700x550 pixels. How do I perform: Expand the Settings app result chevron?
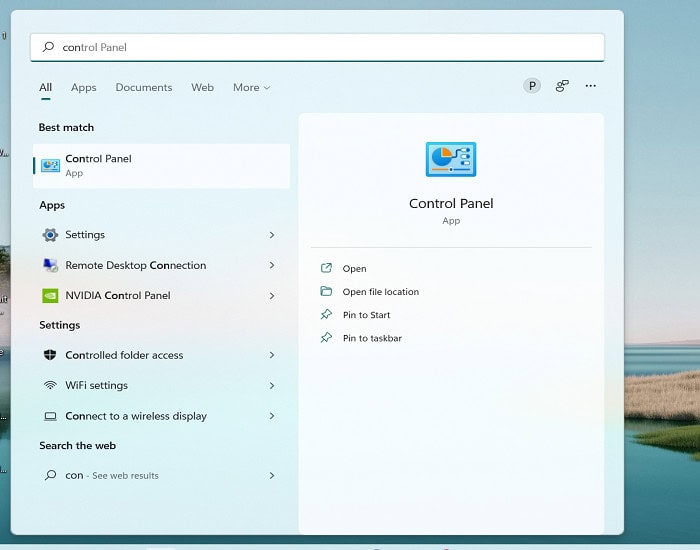pos(272,235)
